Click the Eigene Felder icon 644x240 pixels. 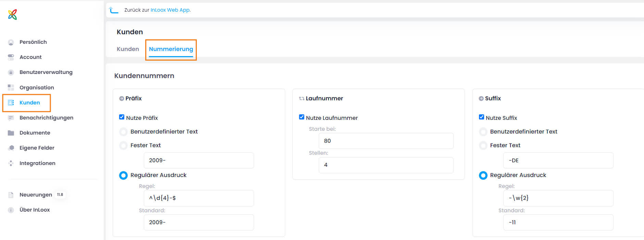11,148
